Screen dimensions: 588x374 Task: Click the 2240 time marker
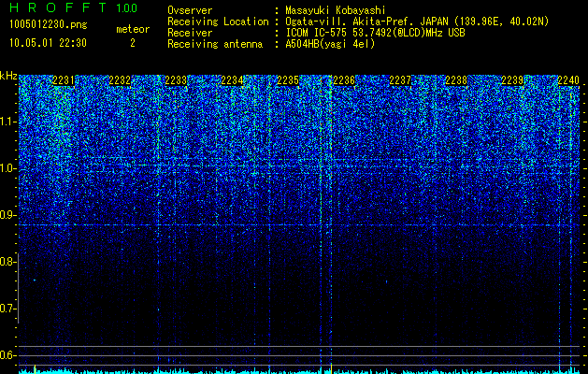click(x=568, y=80)
